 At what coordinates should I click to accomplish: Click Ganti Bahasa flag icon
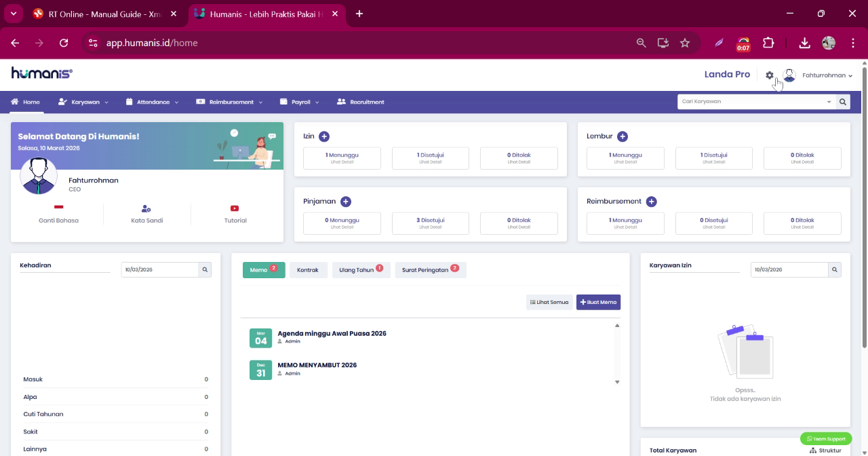pyautogui.click(x=58, y=207)
